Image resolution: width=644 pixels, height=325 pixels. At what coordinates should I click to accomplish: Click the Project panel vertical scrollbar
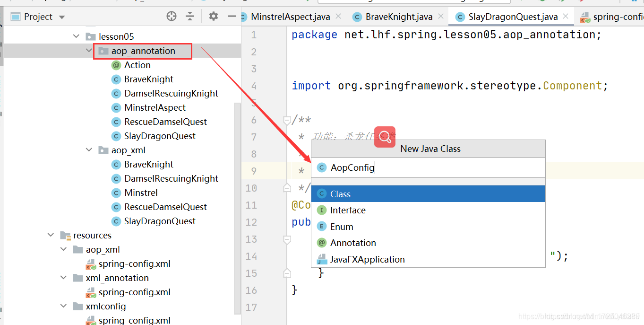coord(238,207)
